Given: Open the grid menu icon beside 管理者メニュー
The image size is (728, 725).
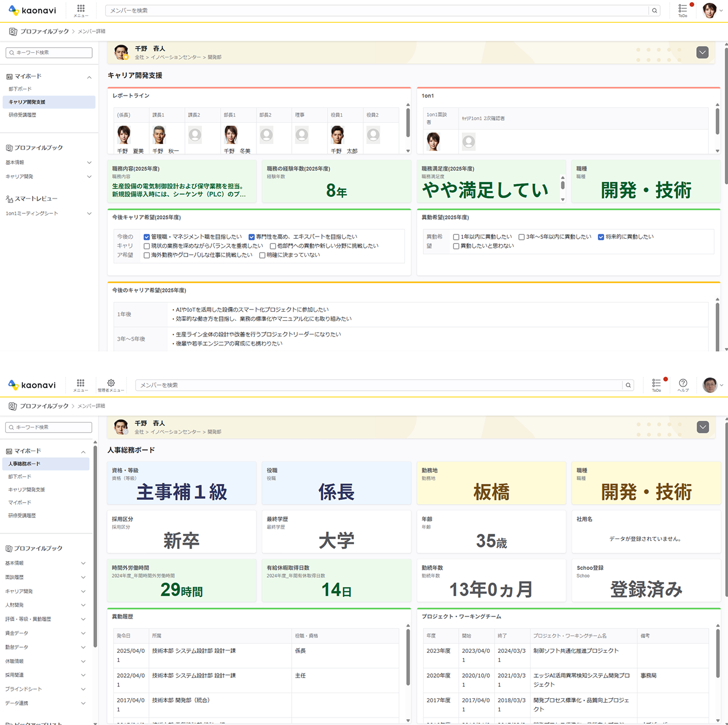Looking at the screenshot, I should [81, 384].
